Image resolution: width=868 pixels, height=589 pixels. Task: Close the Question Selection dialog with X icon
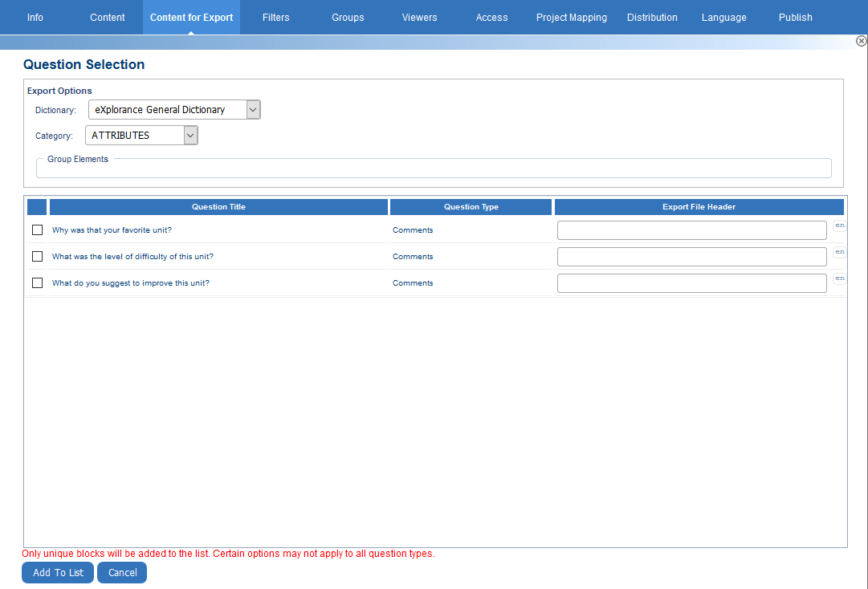[x=862, y=41]
